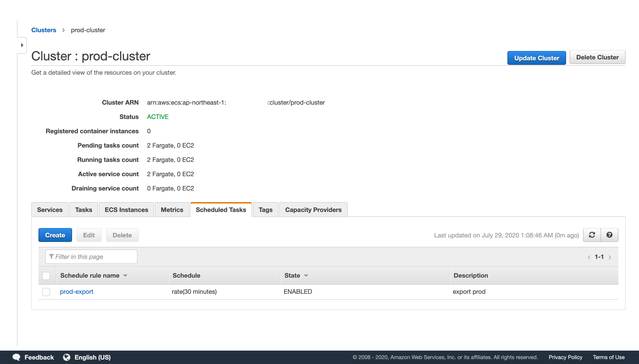This screenshot has width=639, height=364.
Task: Create a new scheduled task
Action: pyautogui.click(x=55, y=235)
